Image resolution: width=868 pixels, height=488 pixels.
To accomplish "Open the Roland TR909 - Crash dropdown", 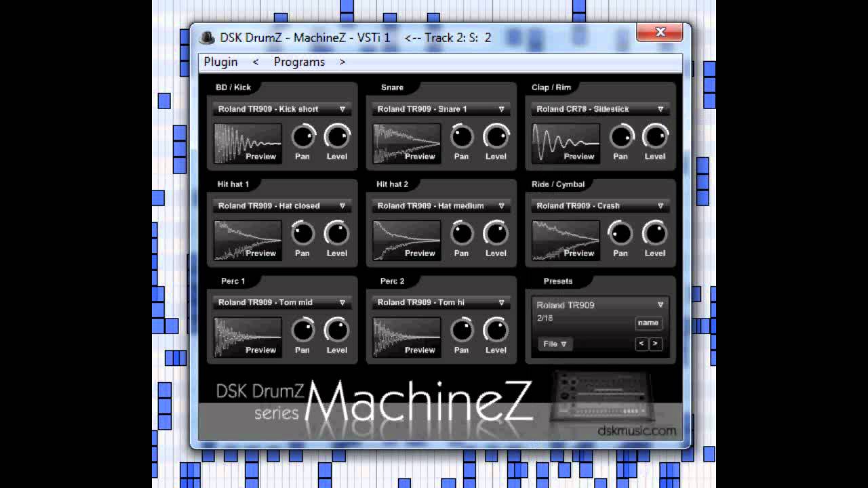I will tap(600, 206).
